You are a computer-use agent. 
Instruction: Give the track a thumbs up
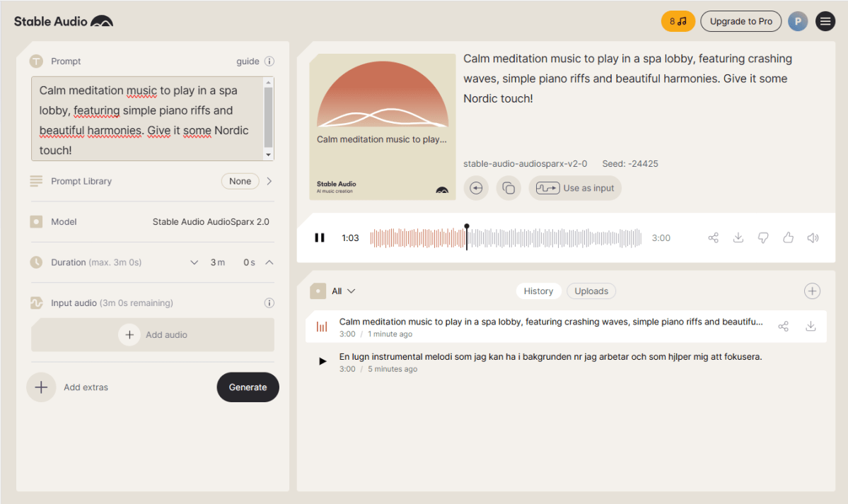click(788, 238)
